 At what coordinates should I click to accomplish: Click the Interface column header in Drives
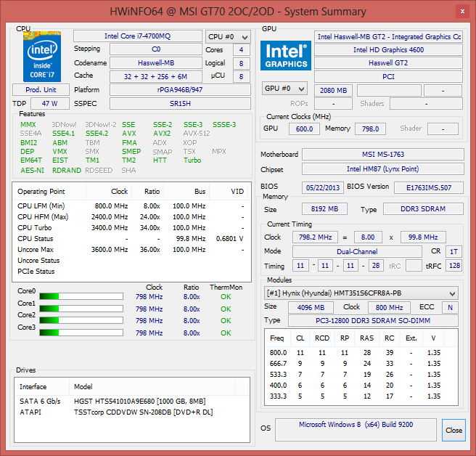point(42,387)
